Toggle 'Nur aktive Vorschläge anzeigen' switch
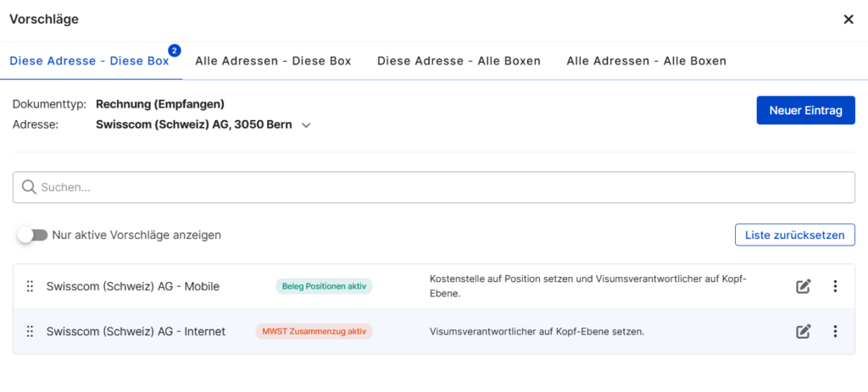The height and width of the screenshot is (392, 868). point(33,235)
